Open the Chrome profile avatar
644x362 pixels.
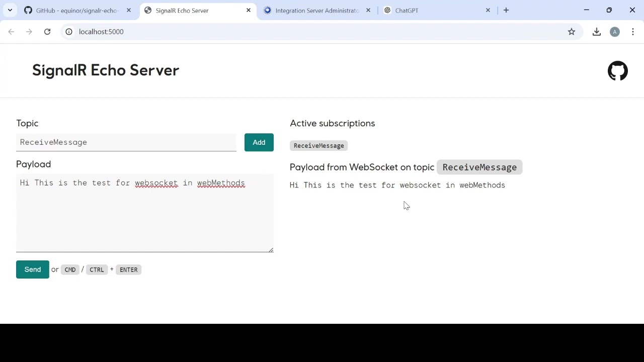coord(615,32)
